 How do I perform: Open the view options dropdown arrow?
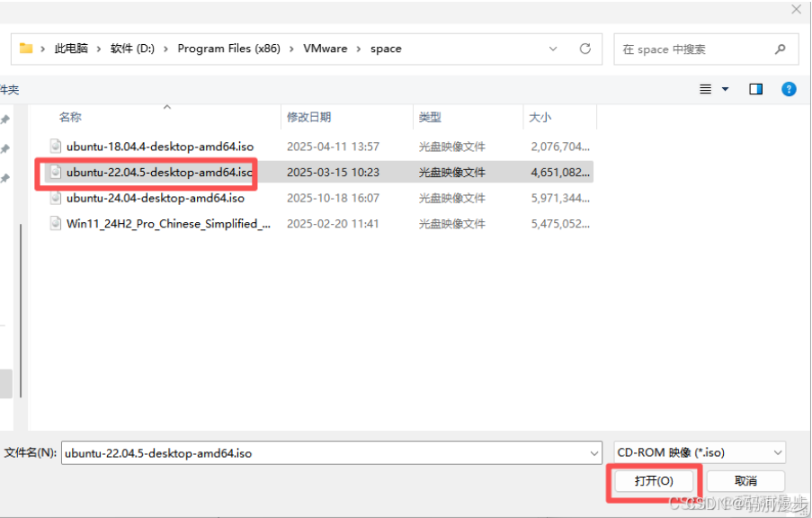(725, 89)
